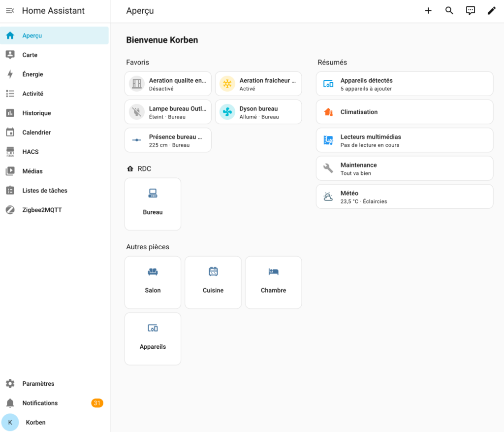
Task: Click 'Éteint · Bureau' status text
Action: [x=167, y=117]
